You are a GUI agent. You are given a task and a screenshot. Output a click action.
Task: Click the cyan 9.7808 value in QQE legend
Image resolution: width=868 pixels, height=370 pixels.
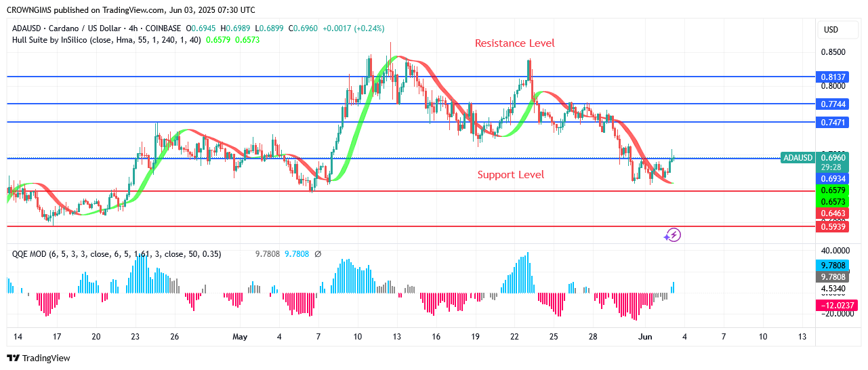click(297, 254)
